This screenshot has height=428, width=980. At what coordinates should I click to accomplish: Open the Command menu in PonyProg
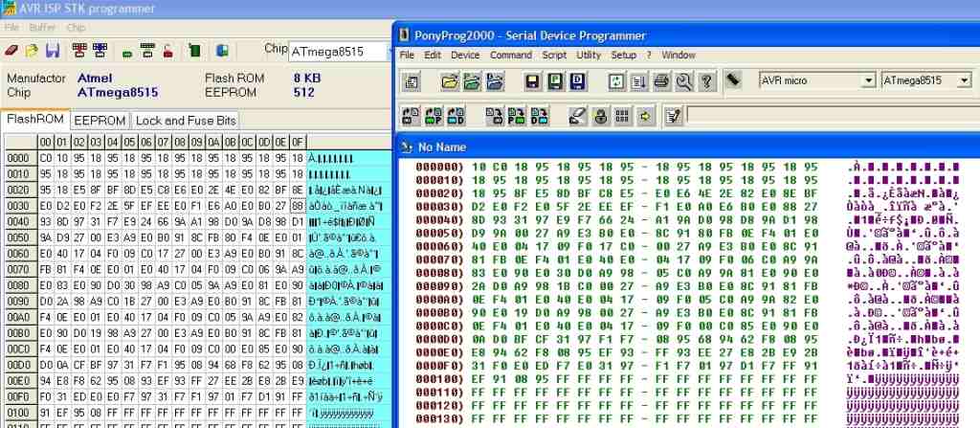pyautogui.click(x=510, y=55)
